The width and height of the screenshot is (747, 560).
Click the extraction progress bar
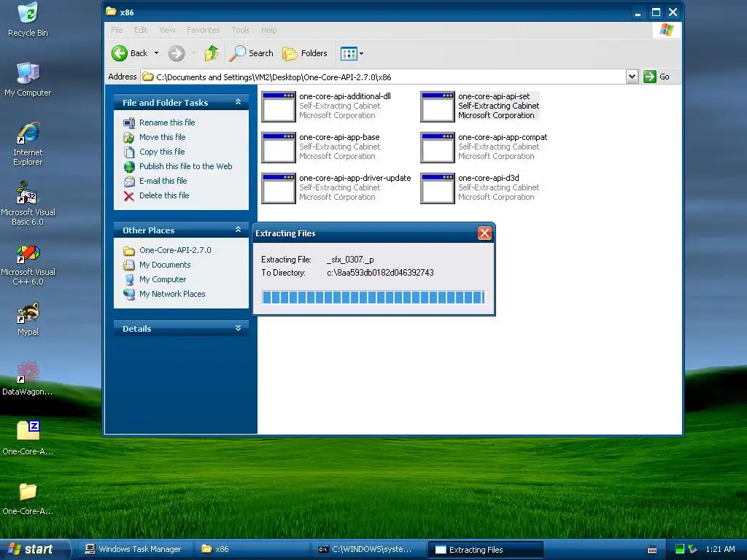click(373, 297)
